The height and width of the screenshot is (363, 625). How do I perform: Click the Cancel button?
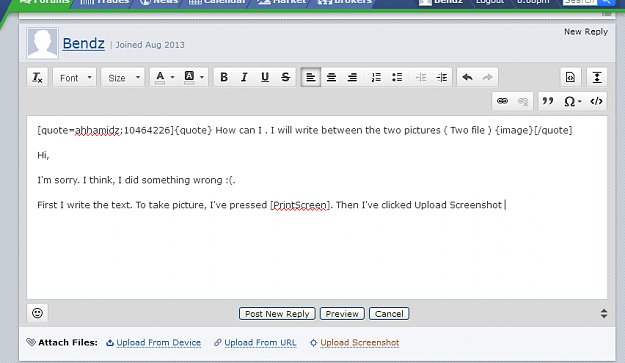[389, 314]
